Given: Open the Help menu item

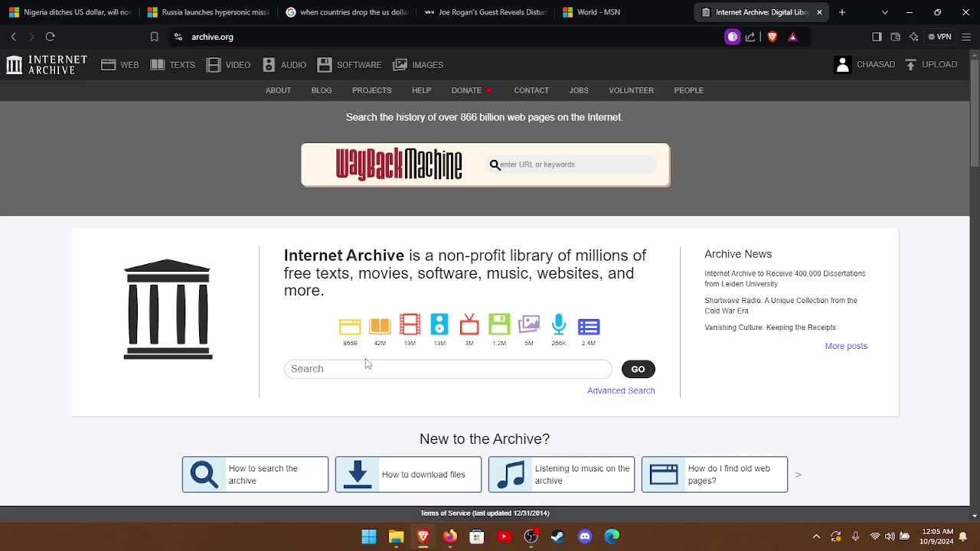Looking at the screenshot, I should click(x=422, y=90).
